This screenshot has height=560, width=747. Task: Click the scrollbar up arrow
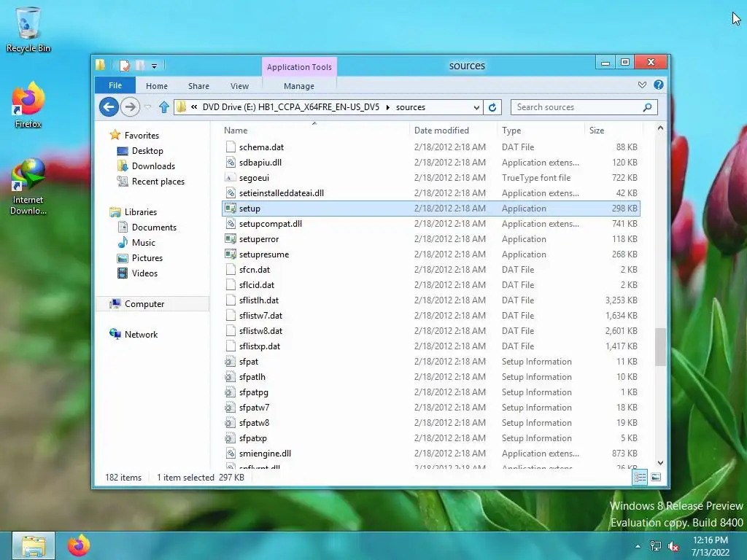pyautogui.click(x=660, y=128)
